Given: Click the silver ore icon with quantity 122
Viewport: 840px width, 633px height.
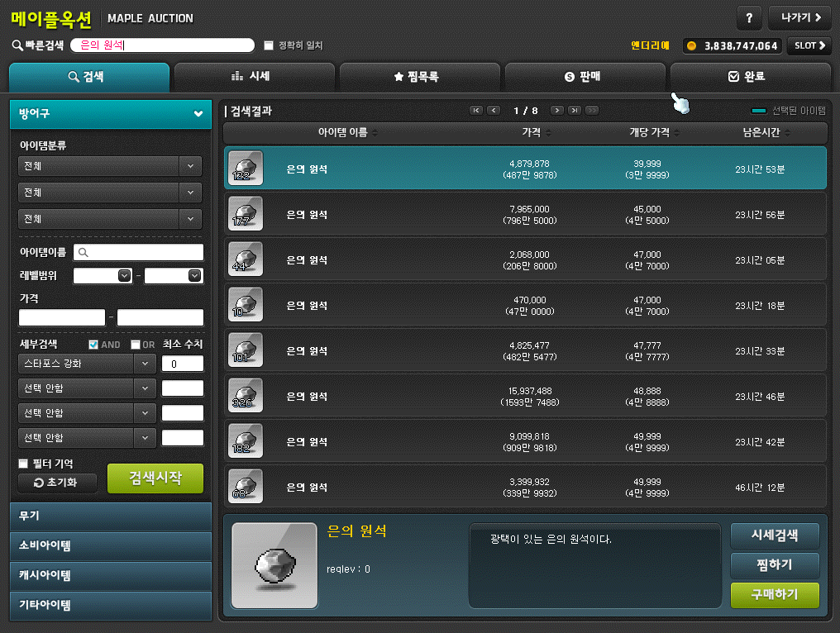Looking at the screenshot, I should [246, 168].
